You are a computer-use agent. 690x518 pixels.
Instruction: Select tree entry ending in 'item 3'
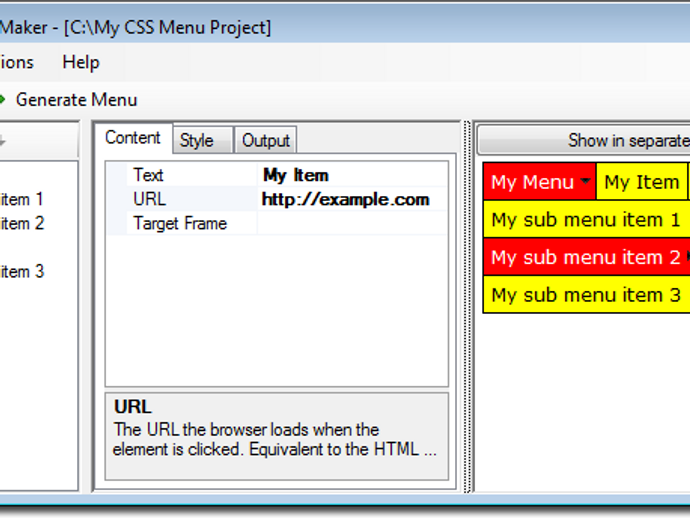pyautogui.click(x=22, y=272)
